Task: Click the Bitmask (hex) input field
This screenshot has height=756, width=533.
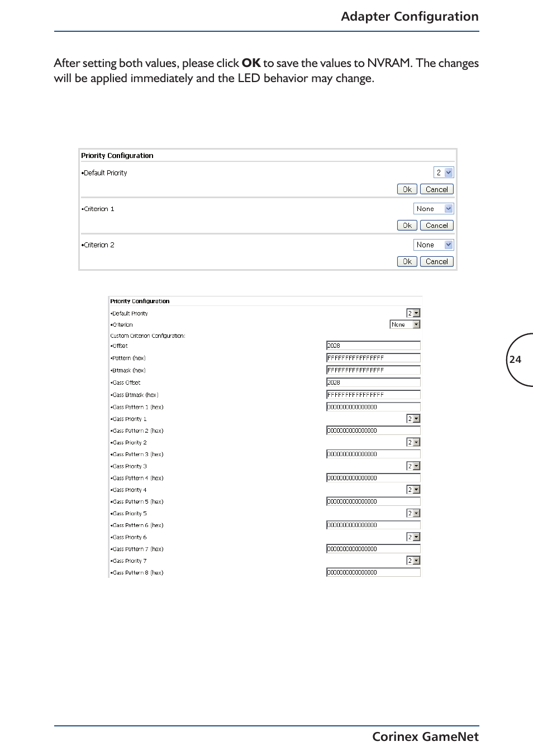Action: tap(373, 370)
